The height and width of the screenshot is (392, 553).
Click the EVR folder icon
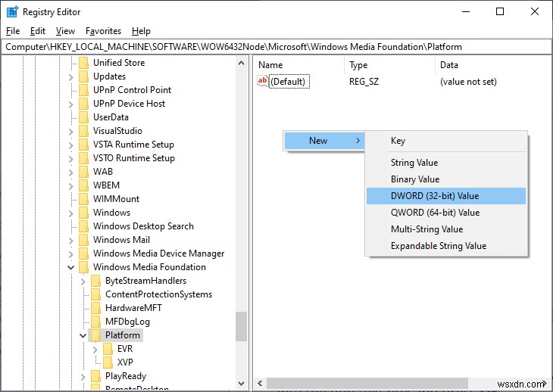click(108, 349)
